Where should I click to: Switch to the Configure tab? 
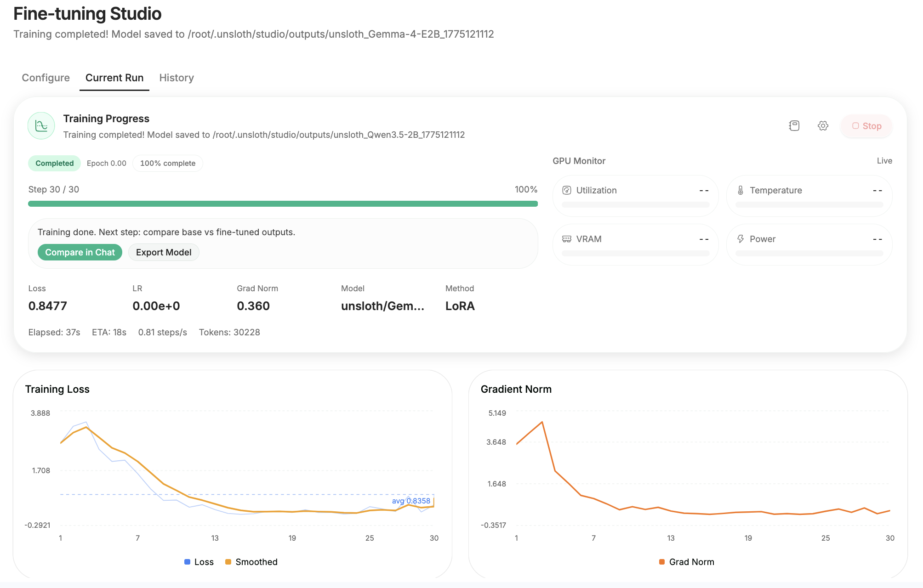46,78
